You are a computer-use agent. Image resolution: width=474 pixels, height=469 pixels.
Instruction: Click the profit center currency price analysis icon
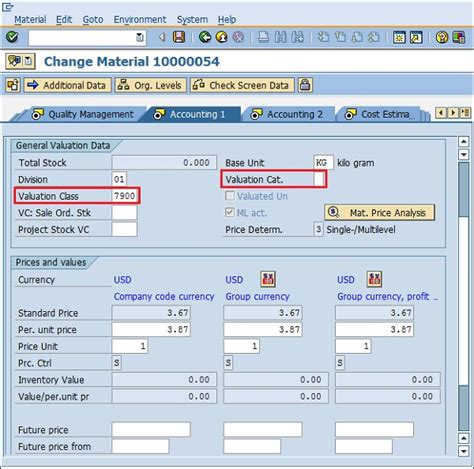tap(374, 279)
